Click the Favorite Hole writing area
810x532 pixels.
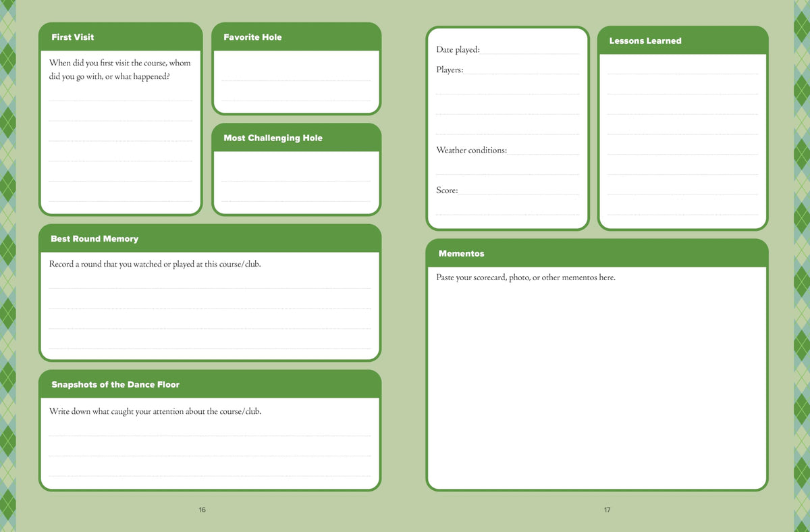(296, 81)
